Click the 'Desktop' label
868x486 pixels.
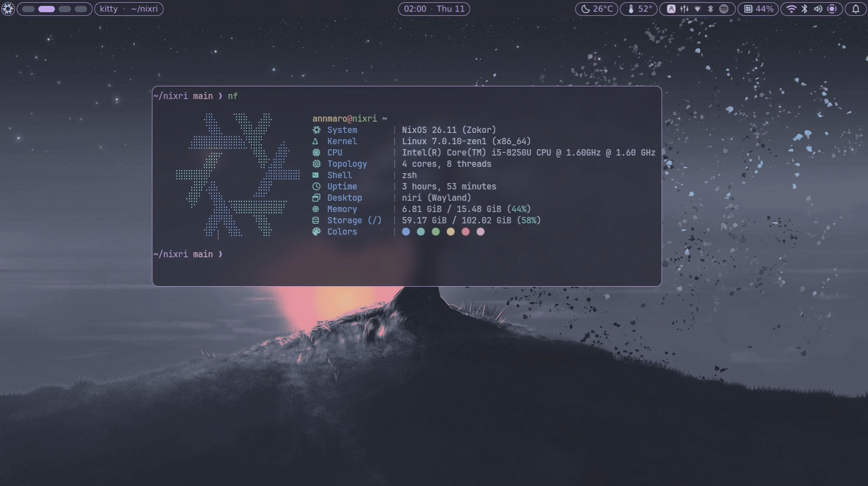(344, 198)
